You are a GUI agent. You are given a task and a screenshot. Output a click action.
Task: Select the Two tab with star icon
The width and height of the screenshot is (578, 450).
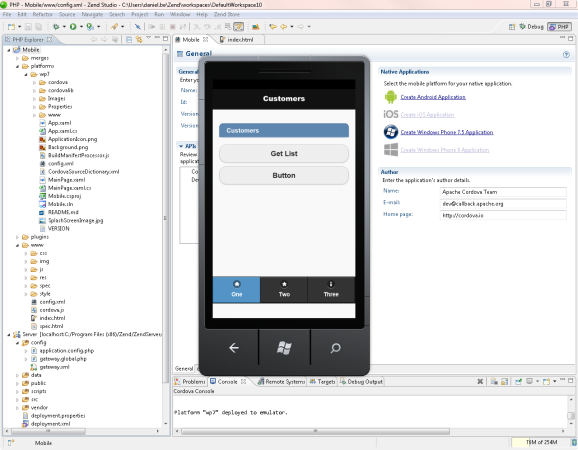coord(284,290)
